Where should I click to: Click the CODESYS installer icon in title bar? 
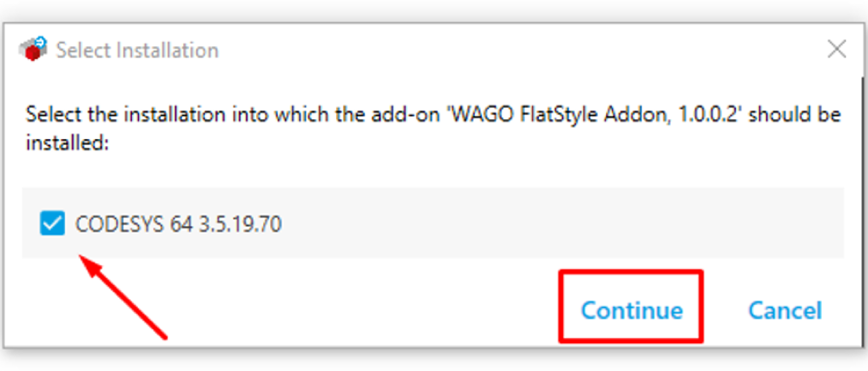[x=33, y=49]
